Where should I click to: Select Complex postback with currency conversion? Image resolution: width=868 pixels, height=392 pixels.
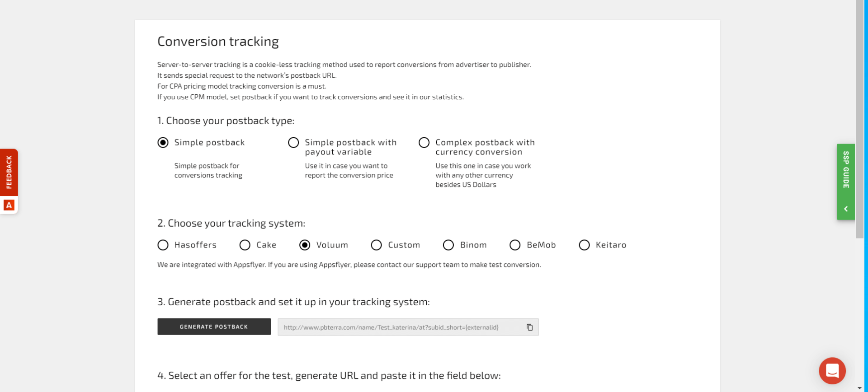coord(424,142)
